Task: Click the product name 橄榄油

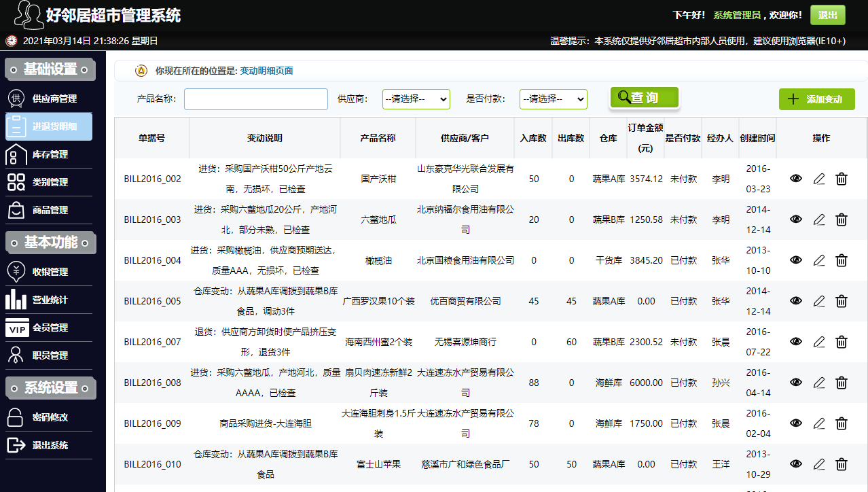Action: (x=378, y=260)
